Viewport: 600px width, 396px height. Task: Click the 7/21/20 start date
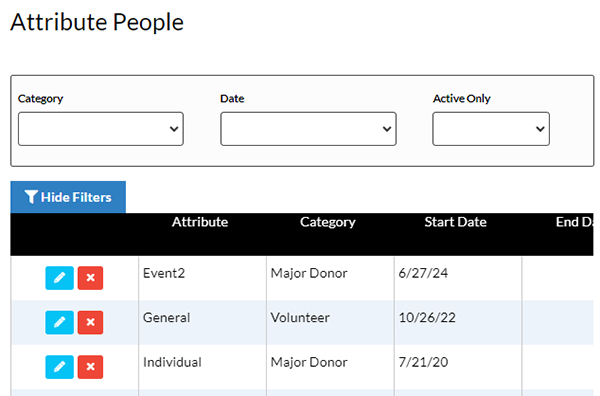tap(423, 362)
